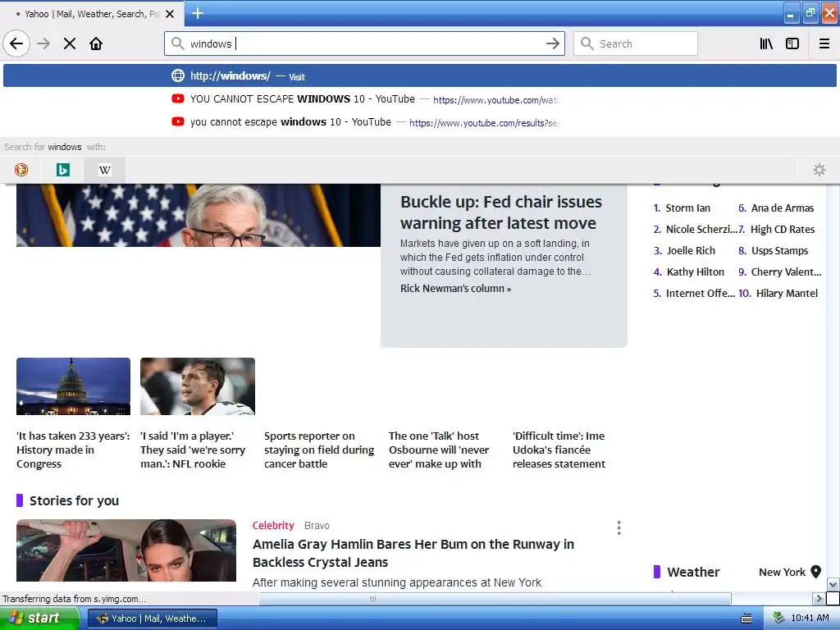Open Buckle up Fed chair headline
Image resolution: width=840 pixels, height=630 pixels.
[x=501, y=212]
